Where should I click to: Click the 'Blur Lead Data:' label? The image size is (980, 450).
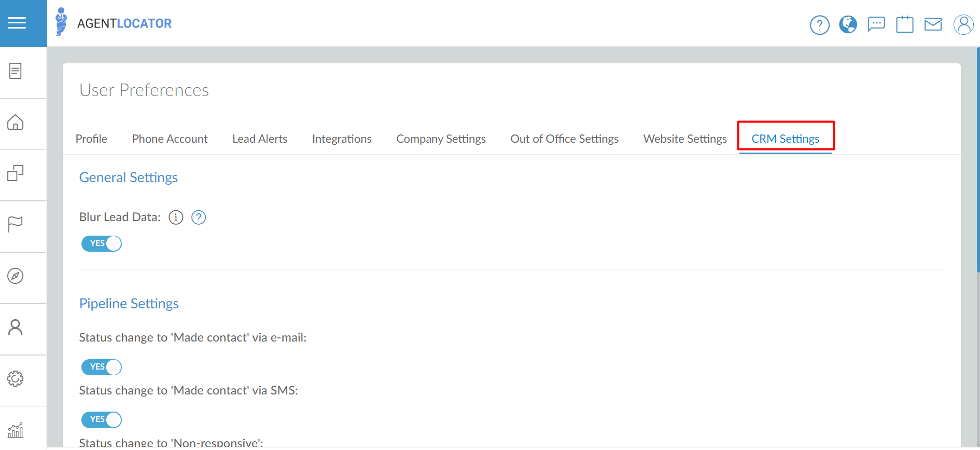(120, 217)
